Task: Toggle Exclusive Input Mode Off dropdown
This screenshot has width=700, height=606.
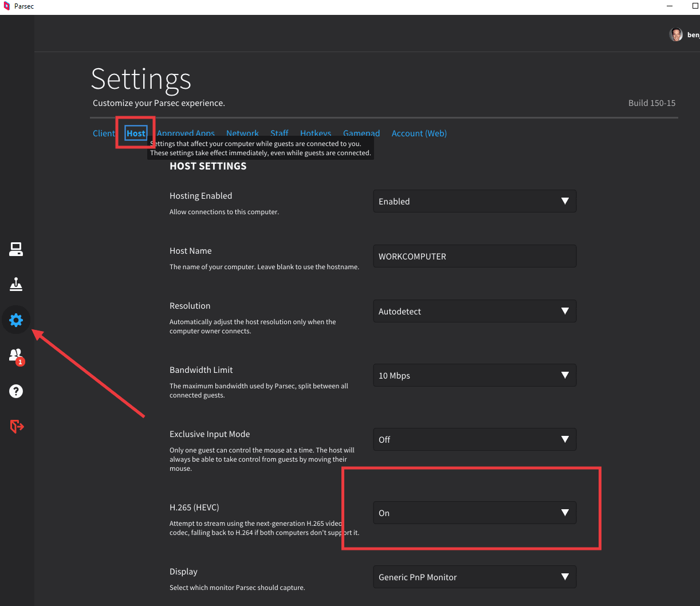Action: pos(474,440)
